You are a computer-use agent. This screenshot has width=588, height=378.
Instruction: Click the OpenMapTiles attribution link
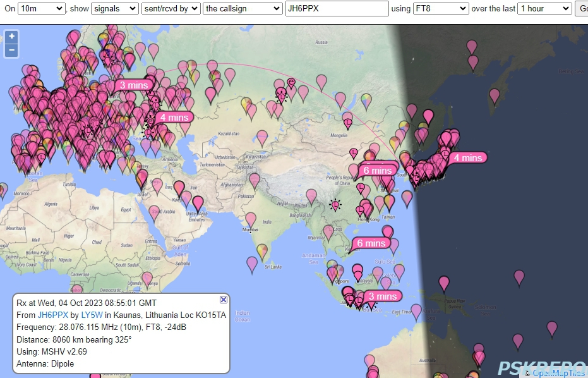[x=560, y=373]
